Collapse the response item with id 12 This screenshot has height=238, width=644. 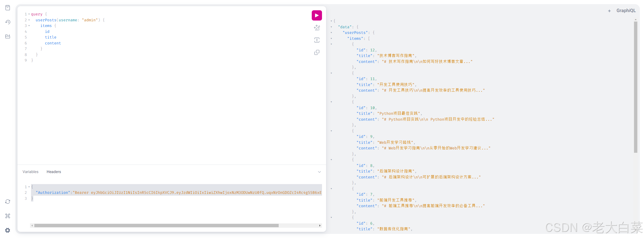(331, 44)
